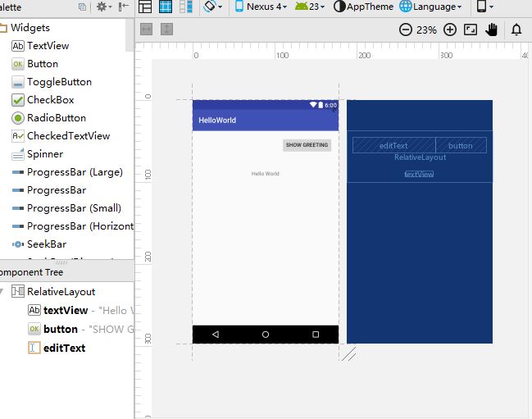Screen dimensions: 532x419
Task: Zoom out with the minus icon
Action: click(x=406, y=30)
